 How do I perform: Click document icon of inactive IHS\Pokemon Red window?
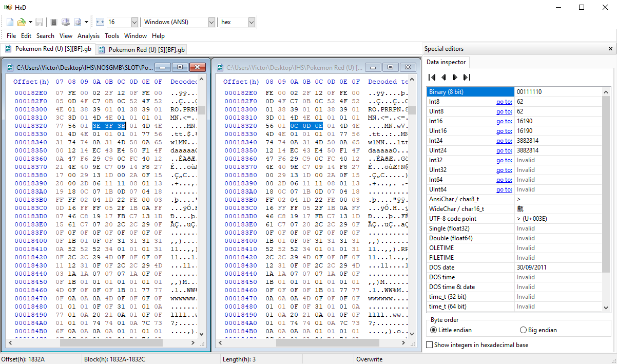pyautogui.click(x=220, y=67)
